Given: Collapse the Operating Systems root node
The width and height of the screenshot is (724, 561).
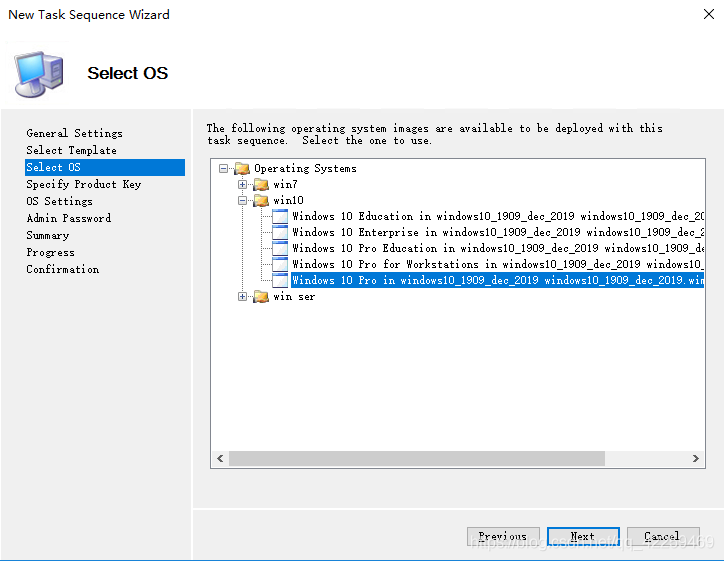Looking at the screenshot, I should coord(224,169).
